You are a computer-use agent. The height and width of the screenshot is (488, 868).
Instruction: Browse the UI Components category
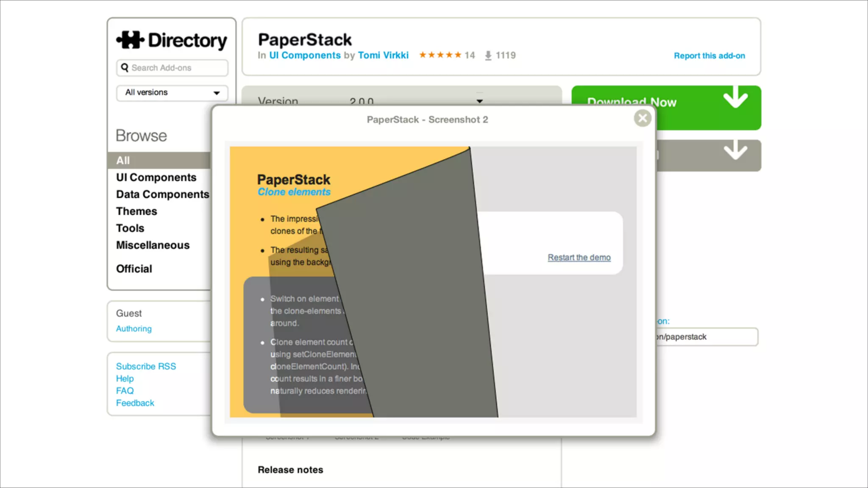pyautogui.click(x=156, y=177)
